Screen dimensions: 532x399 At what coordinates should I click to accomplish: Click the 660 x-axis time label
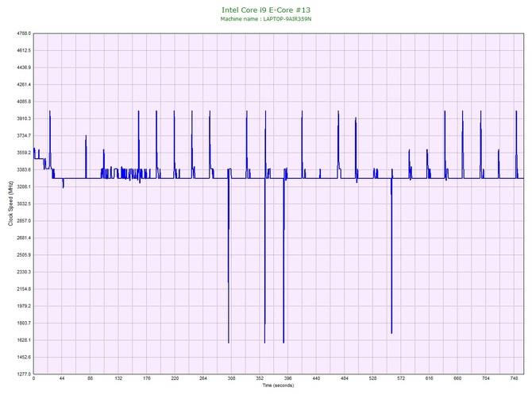coord(457,378)
